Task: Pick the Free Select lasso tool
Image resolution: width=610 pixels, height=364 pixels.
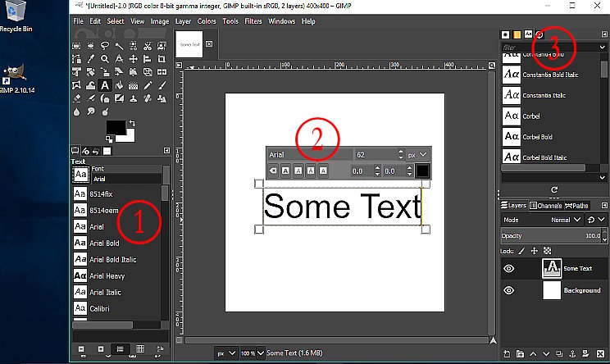Action: tap(105, 46)
